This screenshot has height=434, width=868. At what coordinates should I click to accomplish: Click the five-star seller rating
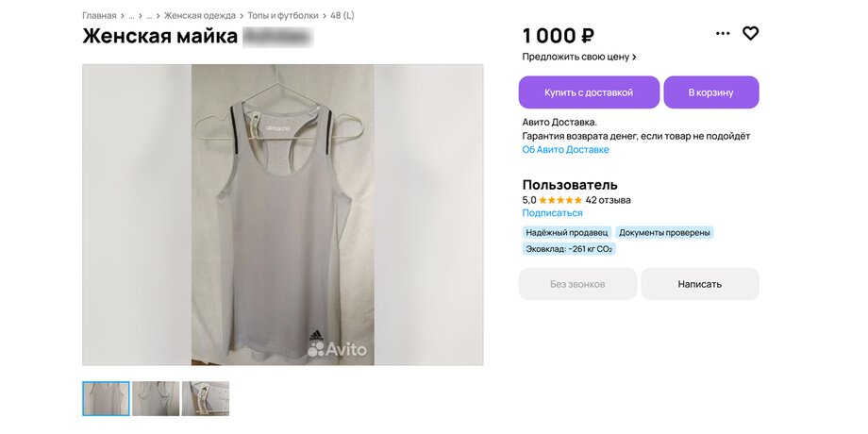click(x=560, y=200)
